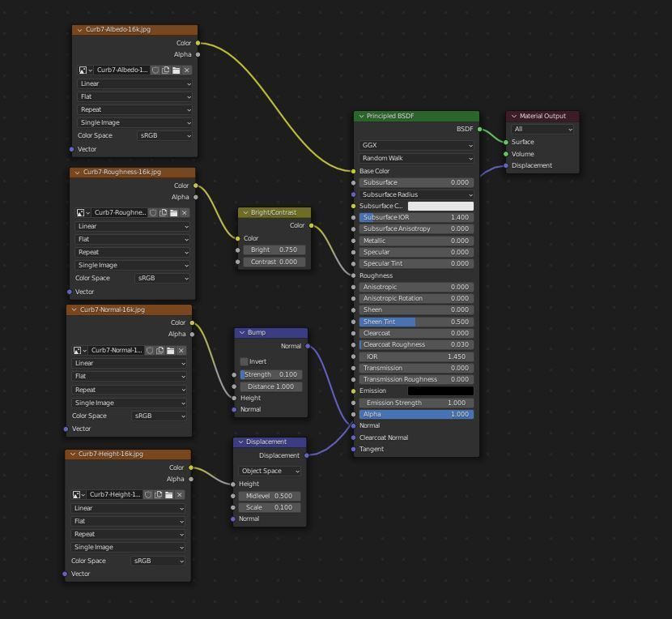Open Repeat extension dropdown in Normal node
The height and width of the screenshot is (619, 672).
pos(129,390)
